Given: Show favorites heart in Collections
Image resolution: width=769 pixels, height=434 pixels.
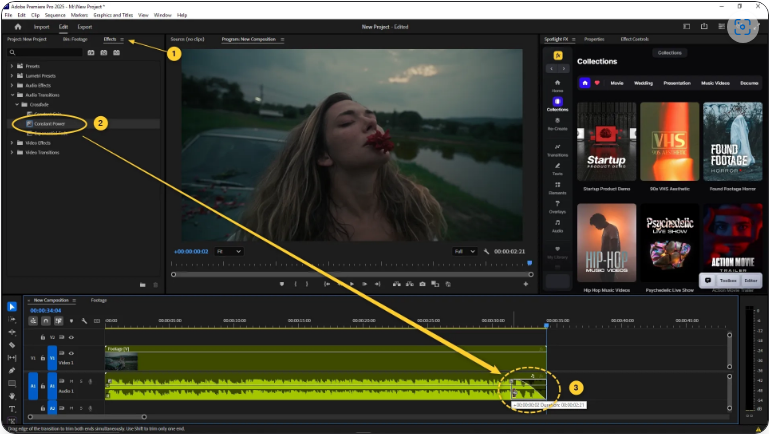Looking at the screenshot, I should point(597,83).
